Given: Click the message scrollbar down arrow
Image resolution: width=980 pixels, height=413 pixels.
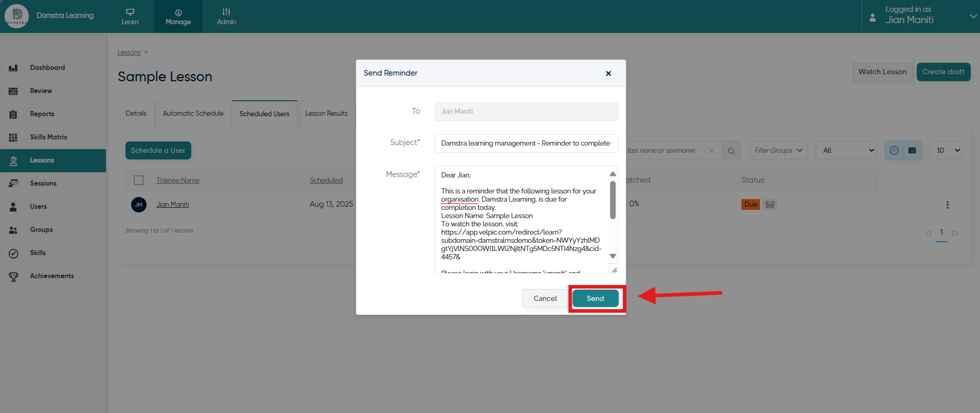Looking at the screenshot, I should click(613, 256).
